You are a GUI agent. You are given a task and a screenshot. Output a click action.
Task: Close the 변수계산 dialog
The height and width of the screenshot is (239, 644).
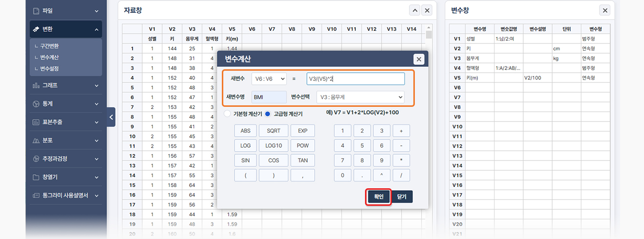(419, 59)
